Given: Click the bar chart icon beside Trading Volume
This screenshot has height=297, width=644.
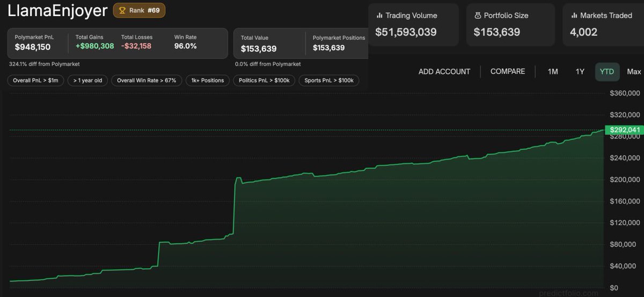Looking at the screenshot, I should click(379, 16).
